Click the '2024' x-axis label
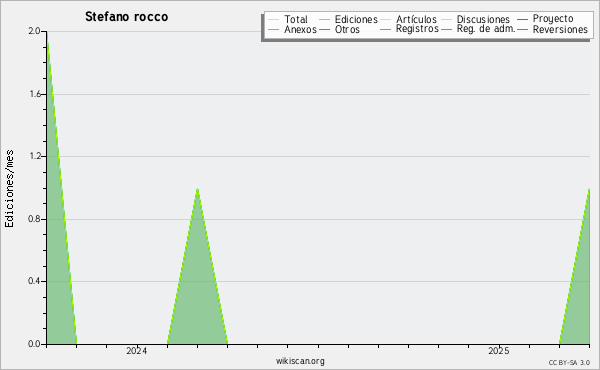 [x=137, y=351]
